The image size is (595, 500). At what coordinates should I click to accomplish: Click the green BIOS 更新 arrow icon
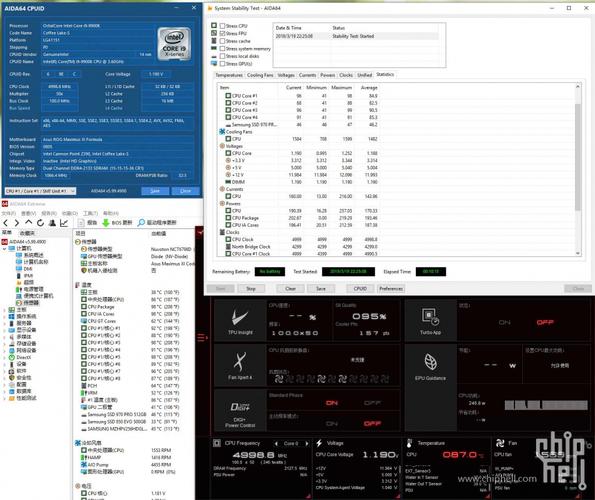(106, 223)
